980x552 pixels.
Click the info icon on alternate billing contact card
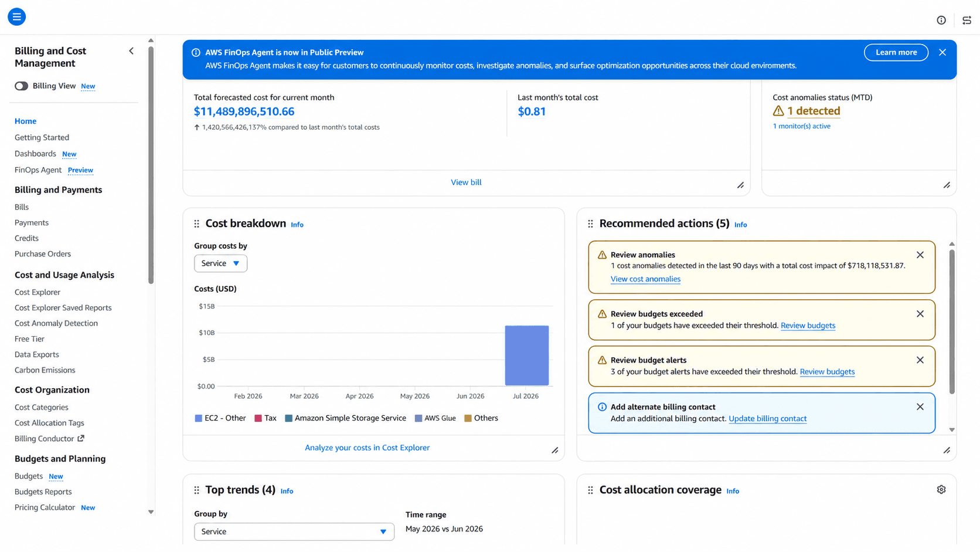pyautogui.click(x=602, y=407)
